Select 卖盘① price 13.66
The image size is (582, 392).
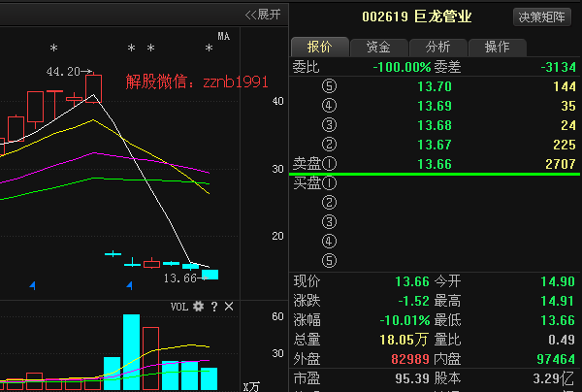tap(435, 164)
